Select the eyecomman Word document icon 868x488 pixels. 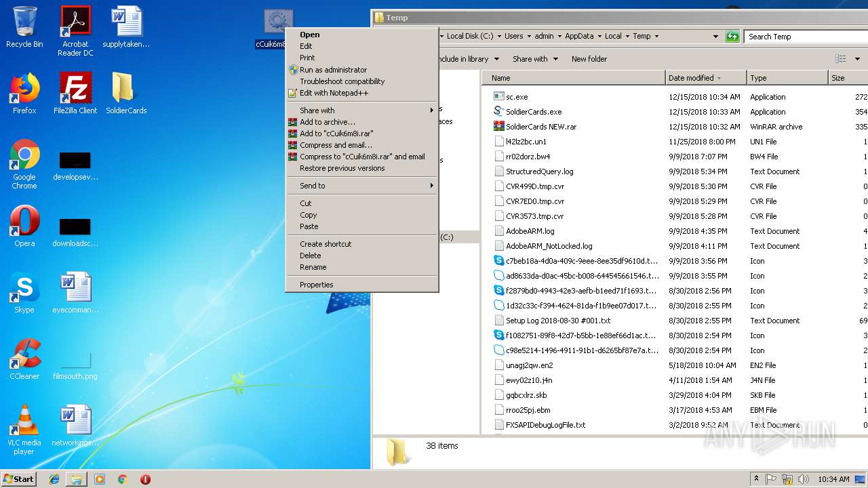click(75, 293)
